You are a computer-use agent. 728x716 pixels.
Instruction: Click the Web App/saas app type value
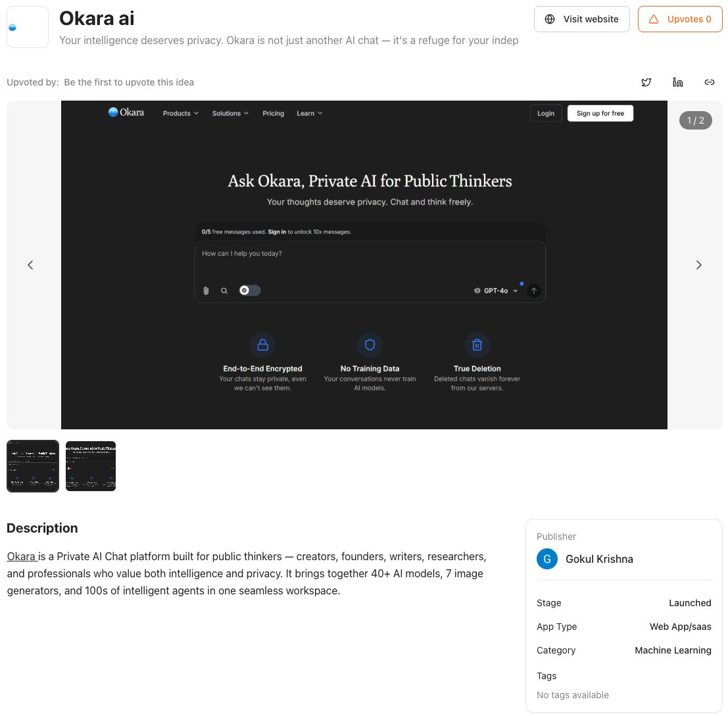[x=680, y=627]
